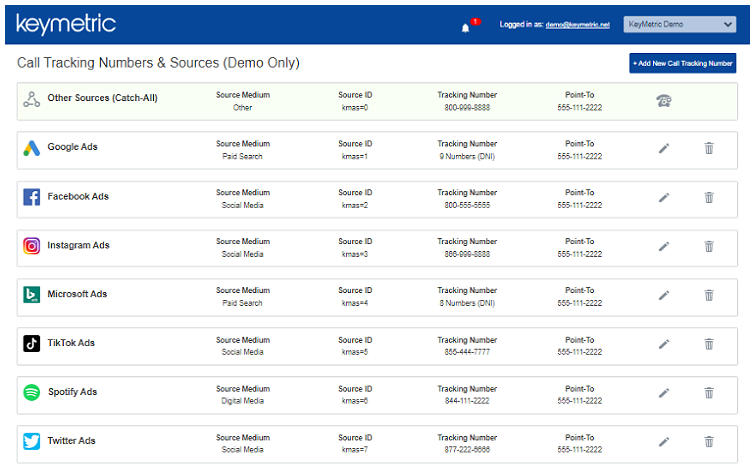This screenshot has height=473, width=755.
Task: Select the Facebook Ads source name
Action: pyautogui.click(x=78, y=197)
